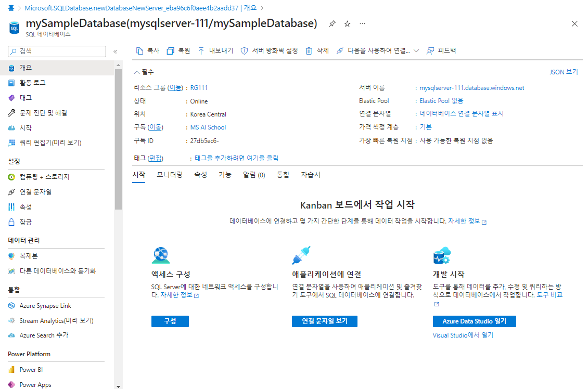Open JSON 보기 link

[x=564, y=72]
